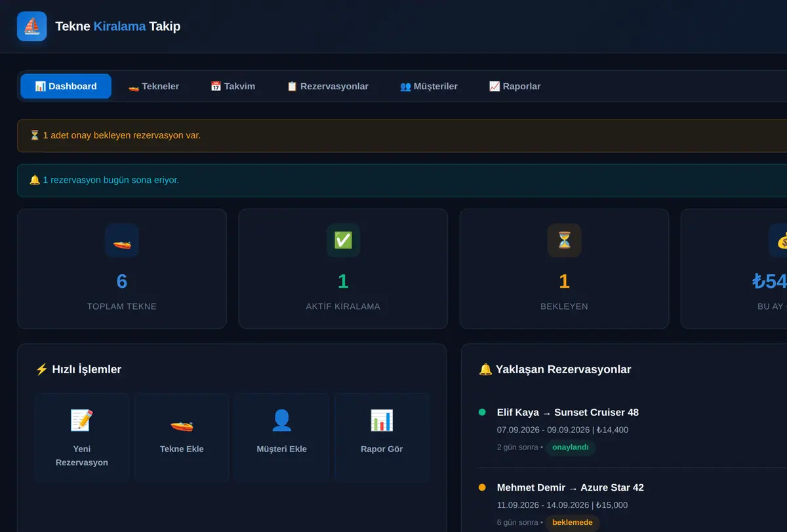The height and width of the screenshot is (532, 787).
Task: Click the hourglass icon in Bekleyen card
Action: click(x=564, y=241)
